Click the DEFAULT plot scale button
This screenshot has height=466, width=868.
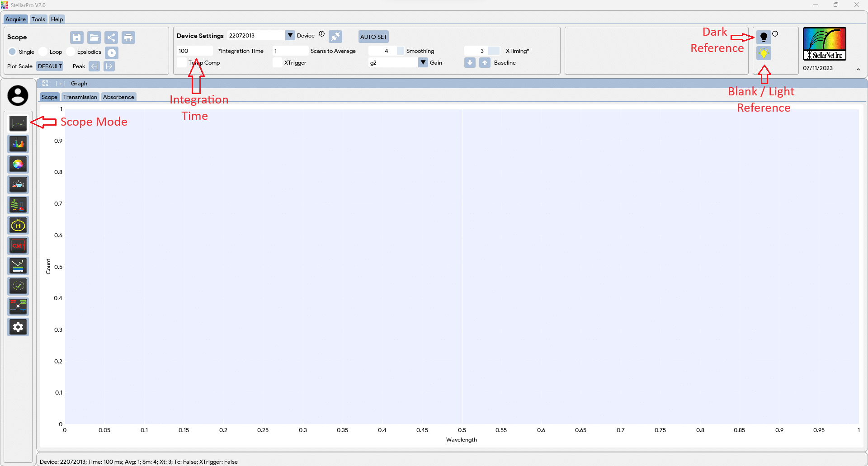50,66
